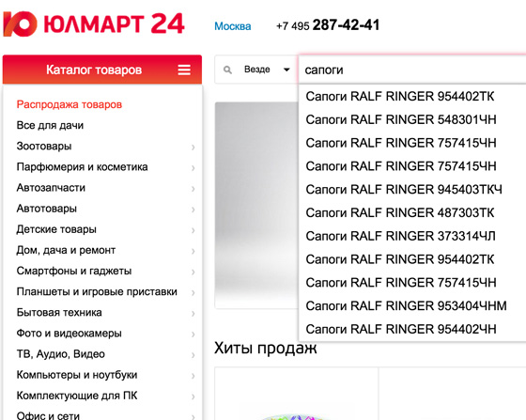Change city via Москва link
Image resolution: width=526 pixels, height=420 pixels.
[x=233, y=26]
